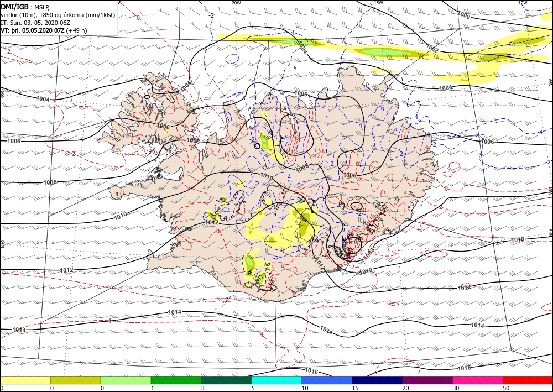Click the '1002' isobar label
This screenshot has width=553, height=392.
point(432,48)
